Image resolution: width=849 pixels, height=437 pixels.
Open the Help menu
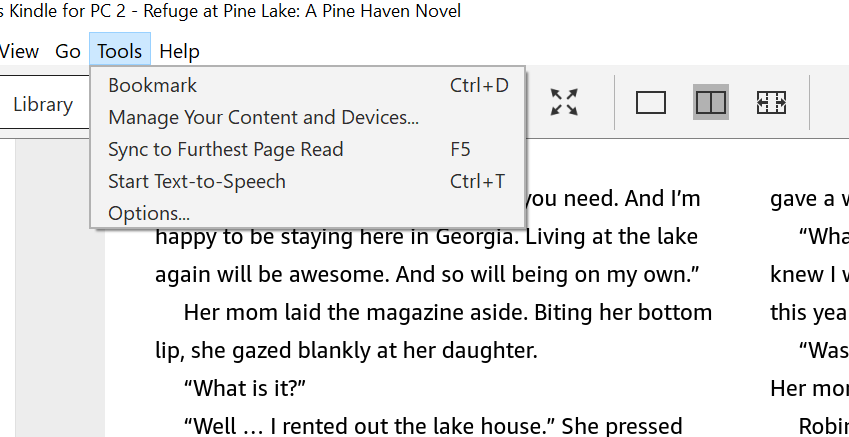[x=180, y=51]
